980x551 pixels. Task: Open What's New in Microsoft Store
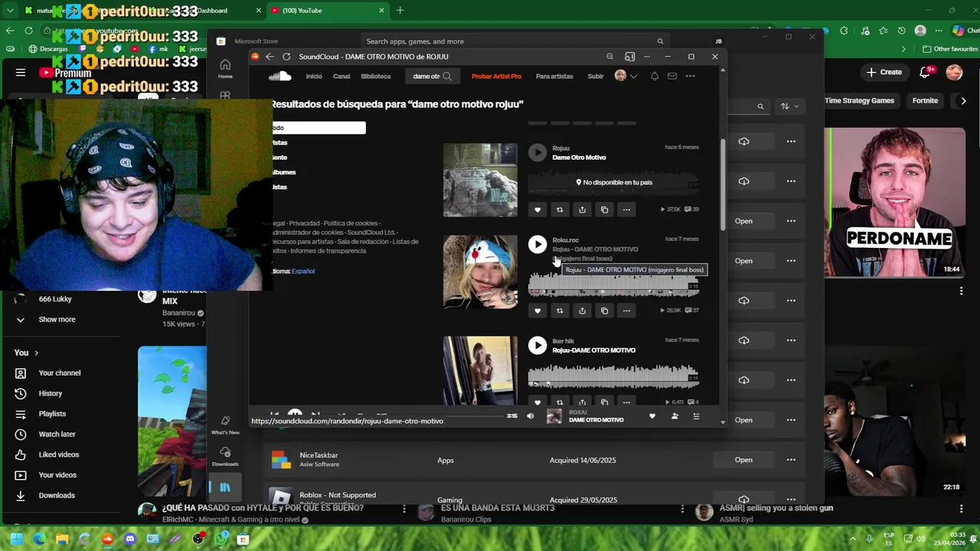tap(225, 425)
